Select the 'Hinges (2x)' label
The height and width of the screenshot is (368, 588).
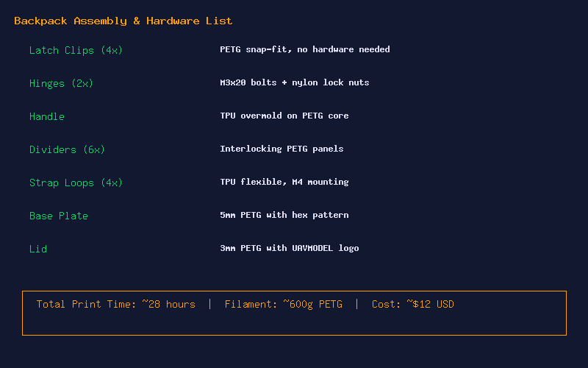tap(61, 83)
